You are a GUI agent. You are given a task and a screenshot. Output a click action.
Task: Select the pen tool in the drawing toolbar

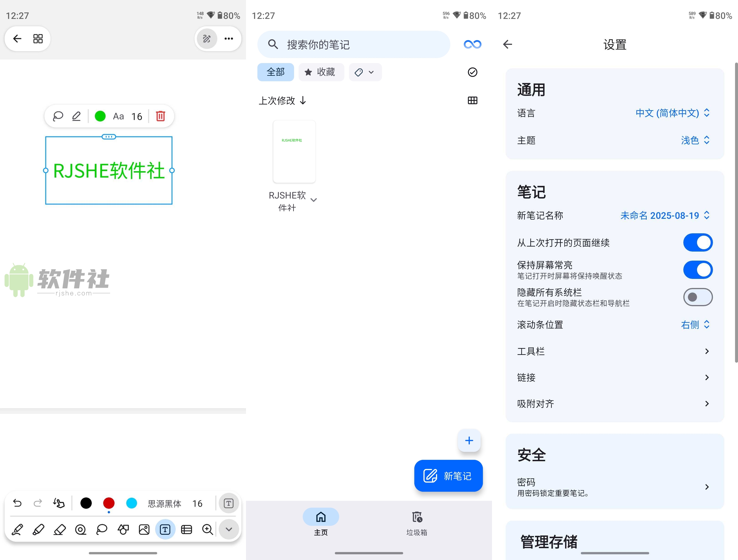(18, 529)
